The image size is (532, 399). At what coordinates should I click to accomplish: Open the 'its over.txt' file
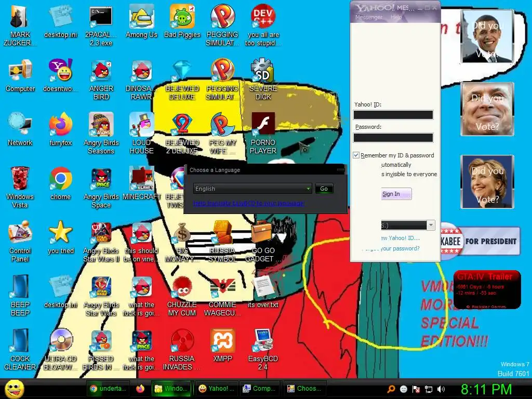(263, 291)
